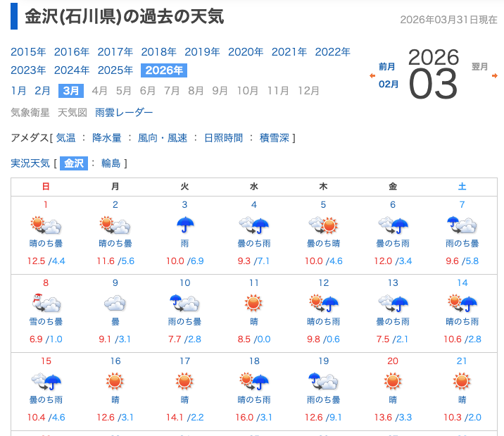Select the 2025年 year link

coord(115,70)
